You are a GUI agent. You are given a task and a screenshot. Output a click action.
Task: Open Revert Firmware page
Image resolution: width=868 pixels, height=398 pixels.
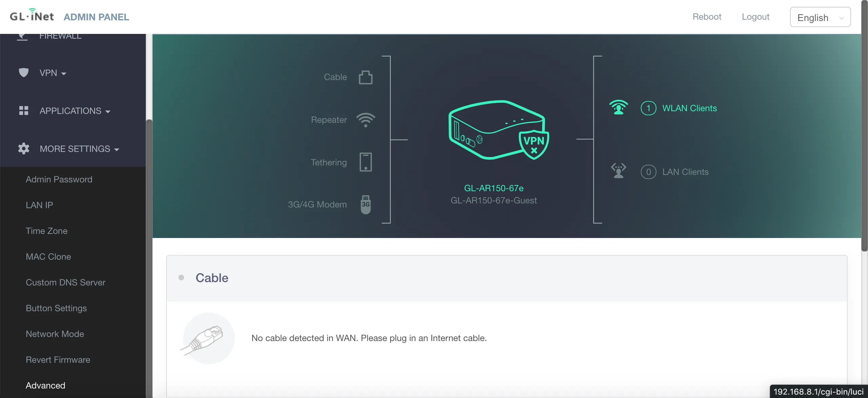click(x=58, y=360)
